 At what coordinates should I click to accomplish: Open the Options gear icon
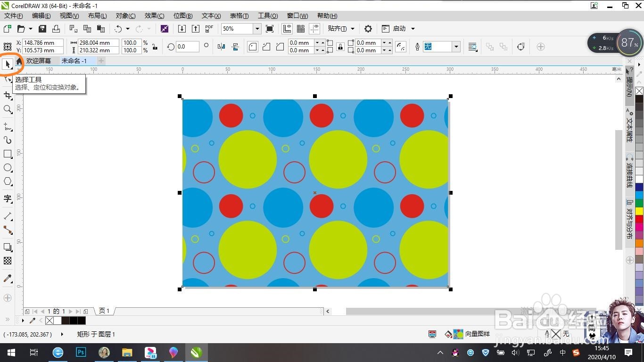pos(368,29)
